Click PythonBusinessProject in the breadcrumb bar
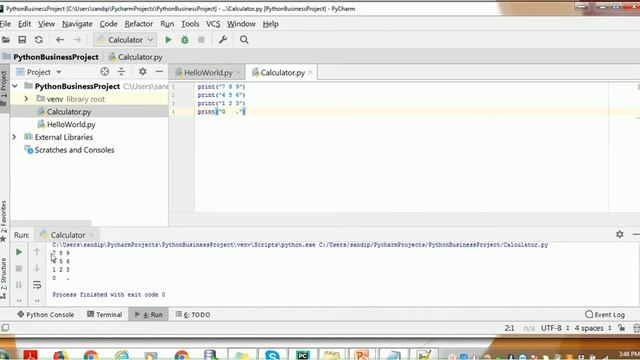This screenshot has width=640, height=360. [x=56, y=57]
